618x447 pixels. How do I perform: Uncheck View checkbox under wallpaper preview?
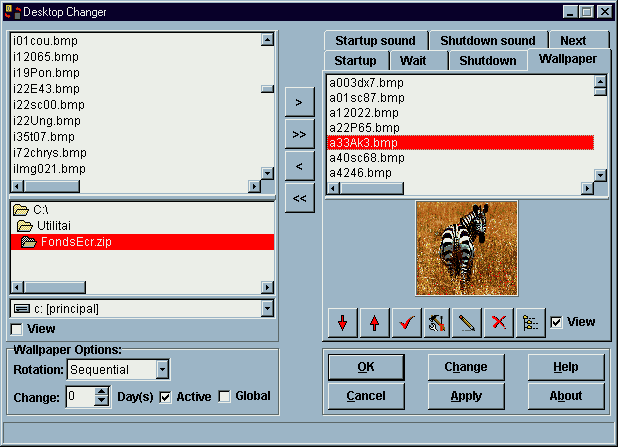(x=557, y=322)
